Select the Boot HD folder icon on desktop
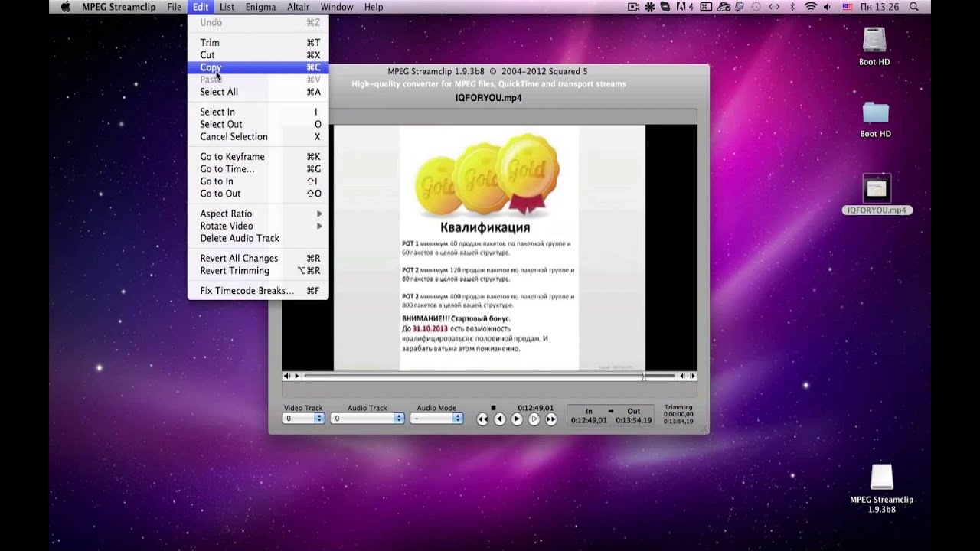Image resolution: width=980 pixels, height=551 pixels. [x=875, y=113]
